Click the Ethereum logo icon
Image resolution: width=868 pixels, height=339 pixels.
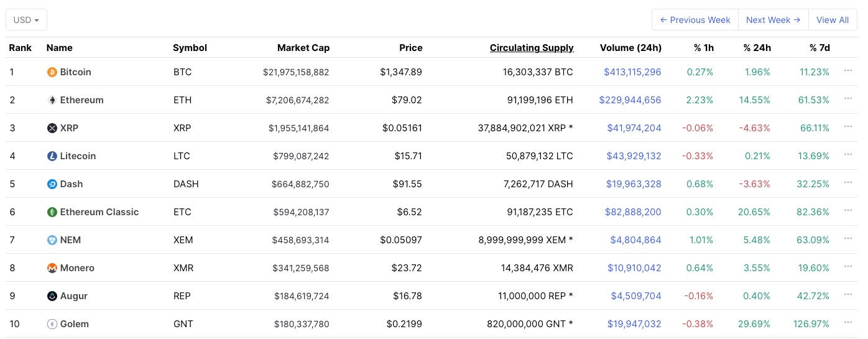[52, 100]
